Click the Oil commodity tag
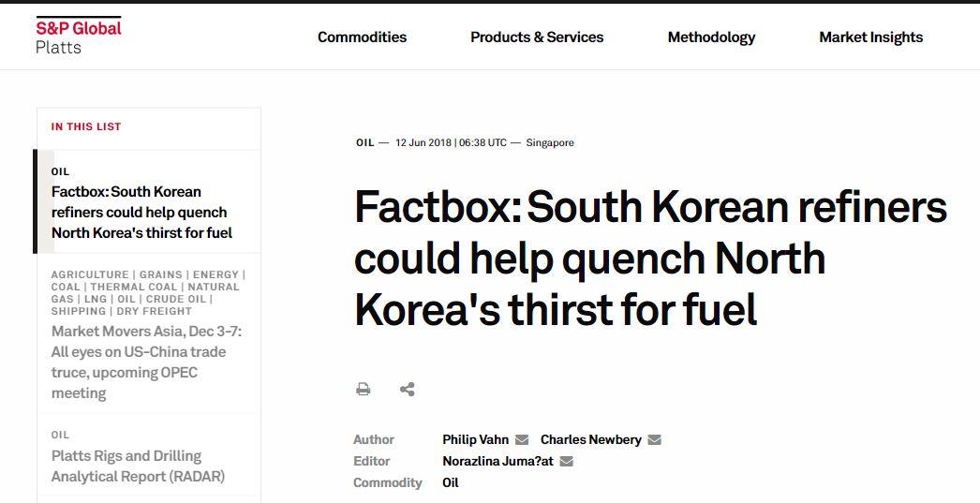The image size is (980, 503). 451,483
